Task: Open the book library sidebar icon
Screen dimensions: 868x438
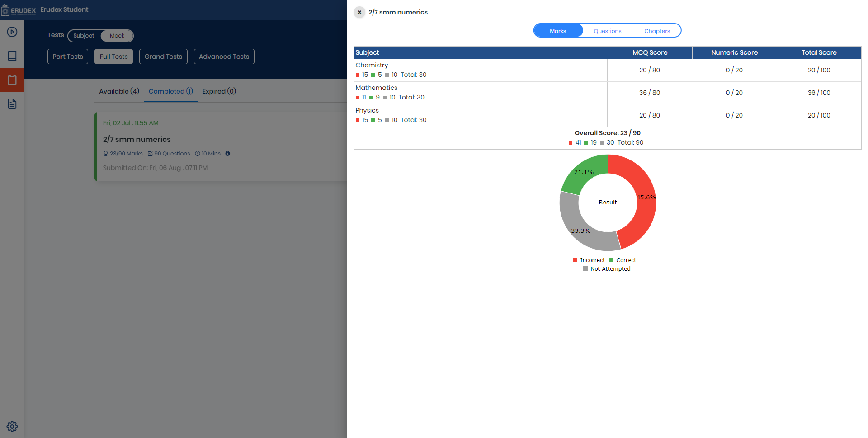Action: point(12,56)
